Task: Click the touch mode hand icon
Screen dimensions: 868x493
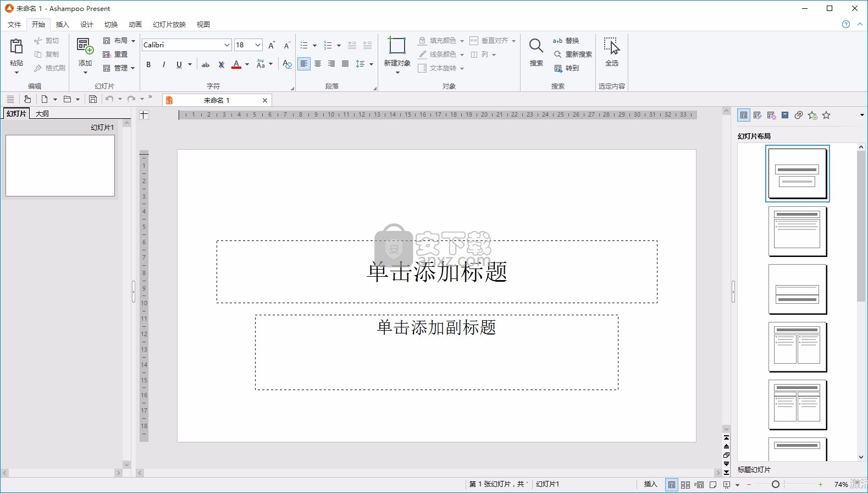Action: click(27, 100)
